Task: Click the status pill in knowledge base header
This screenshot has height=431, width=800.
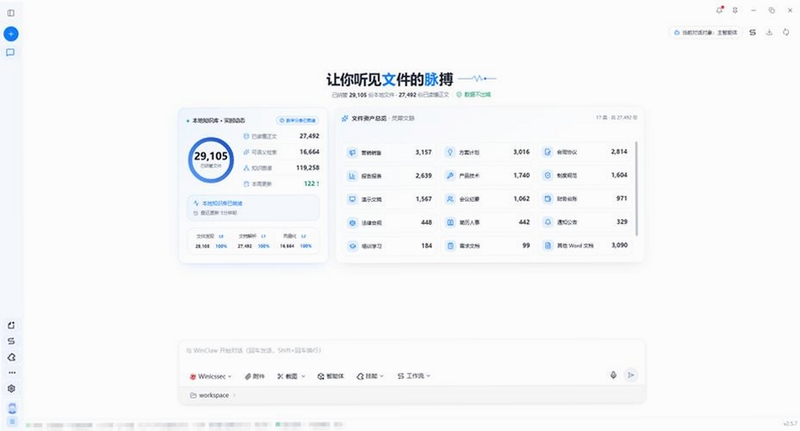Action: 297,120
